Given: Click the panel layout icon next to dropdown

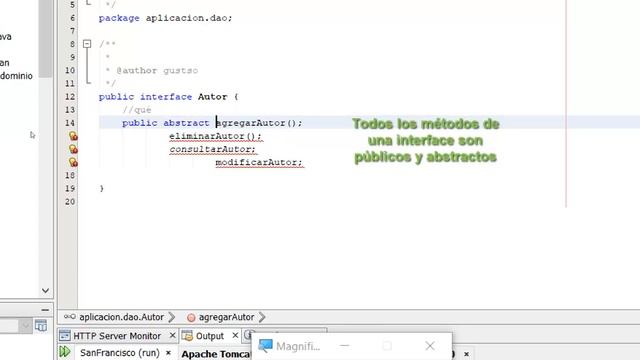Looking at the screenshot, I should 41,326.
